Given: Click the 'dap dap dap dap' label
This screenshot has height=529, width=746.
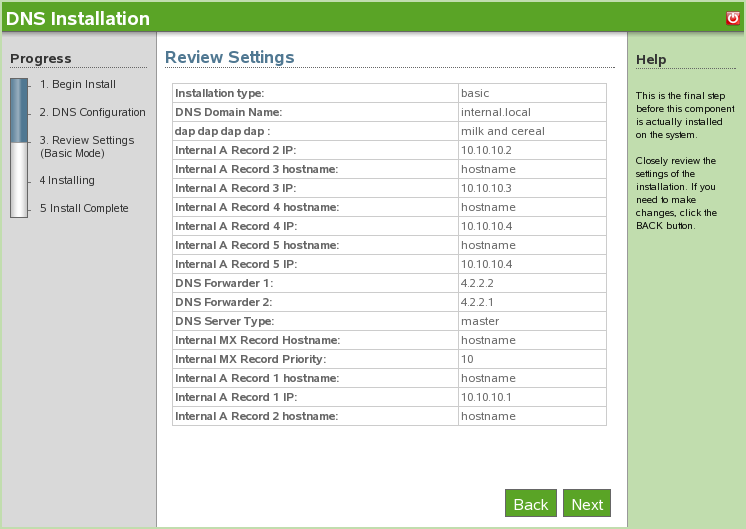Looking at the screenshot, I should (222, 131).
